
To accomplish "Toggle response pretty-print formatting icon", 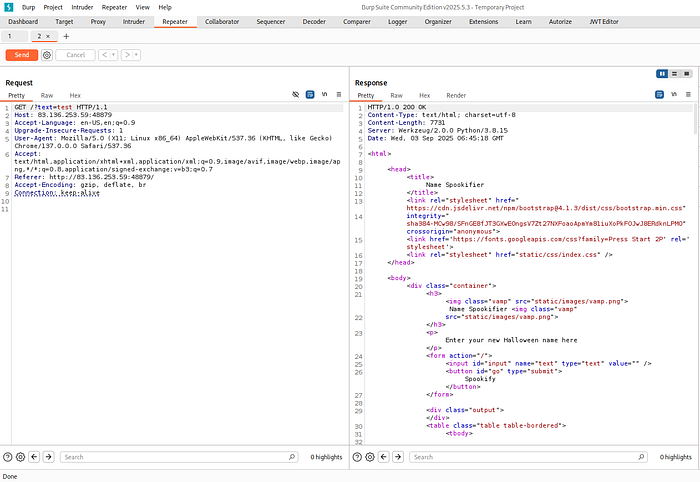I will [x=659, y=95].
